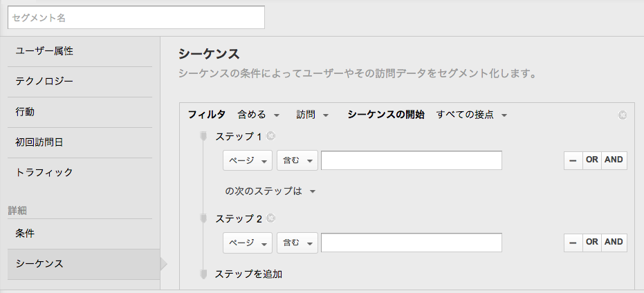Click the AND button in Step 2
The width and height of the screenshot is (644, 293).
click(x=614, y=242)
